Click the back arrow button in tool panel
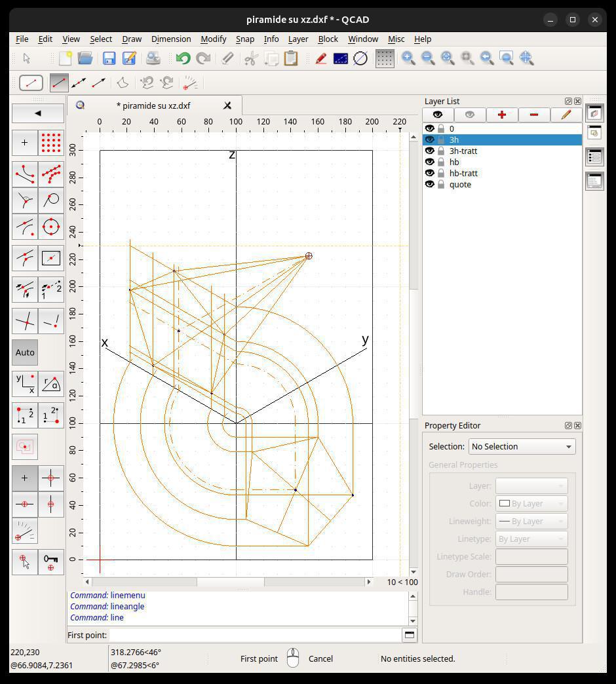 point(38,113)
